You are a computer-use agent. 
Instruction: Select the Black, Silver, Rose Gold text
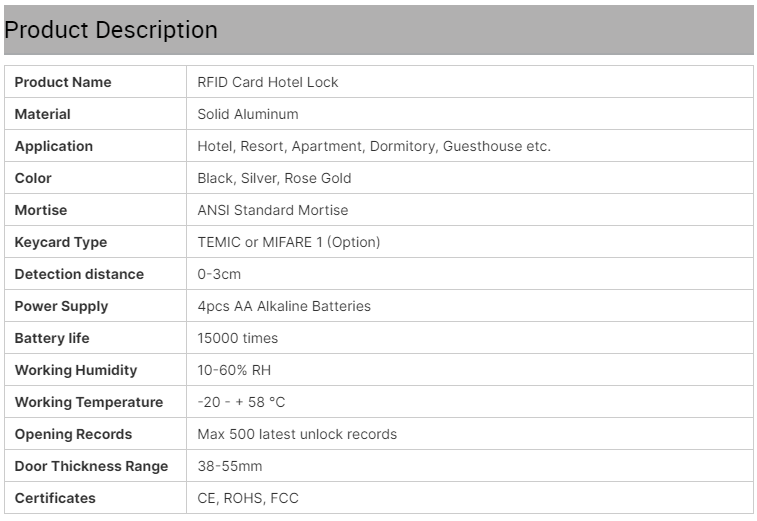click(x=274, y=178)
